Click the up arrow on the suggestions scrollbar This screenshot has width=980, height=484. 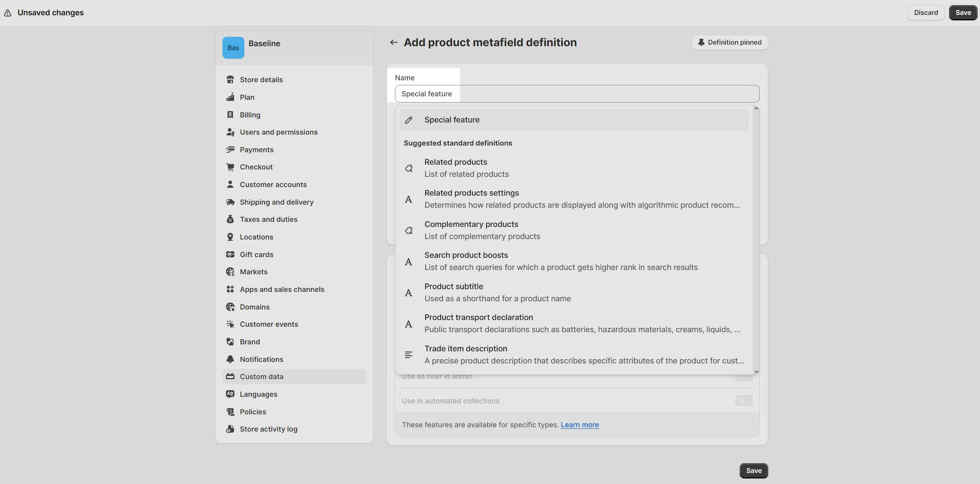coord(756,108)
